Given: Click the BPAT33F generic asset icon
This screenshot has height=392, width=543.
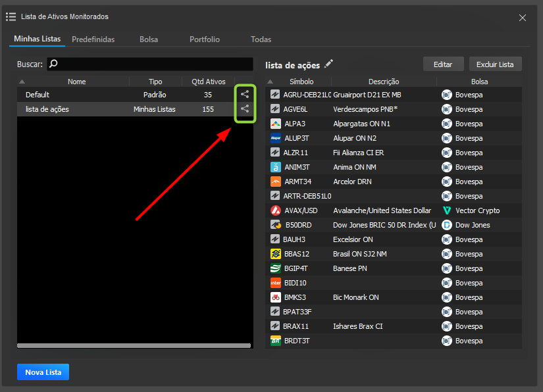Looking at the screenshot, I should click(275, 312).
